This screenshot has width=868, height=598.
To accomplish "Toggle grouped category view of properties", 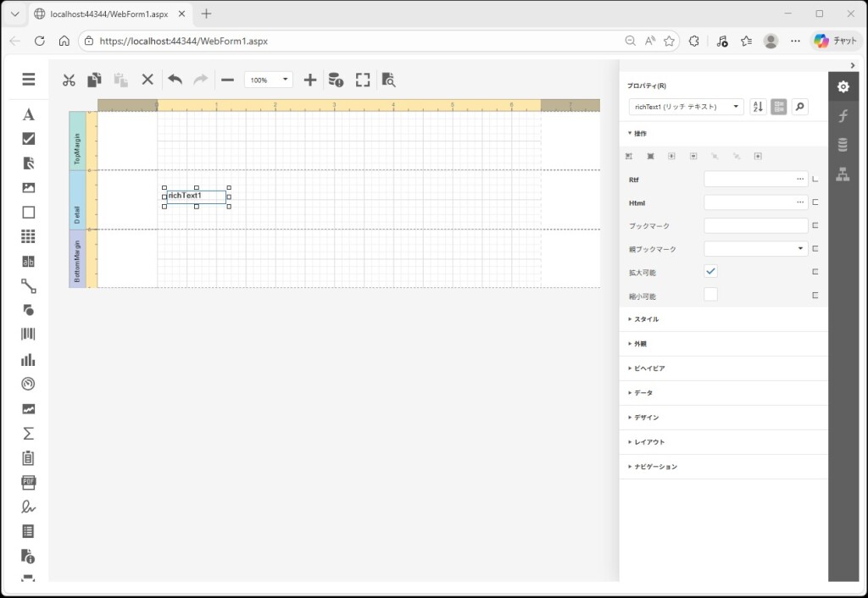I will click(778, 107).
